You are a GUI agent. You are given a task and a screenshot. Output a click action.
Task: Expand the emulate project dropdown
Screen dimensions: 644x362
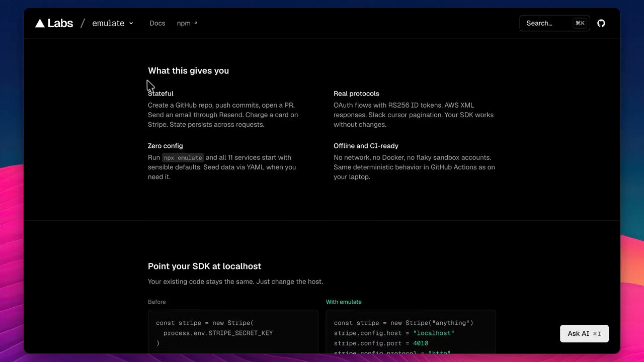click(x=113, y=23)
